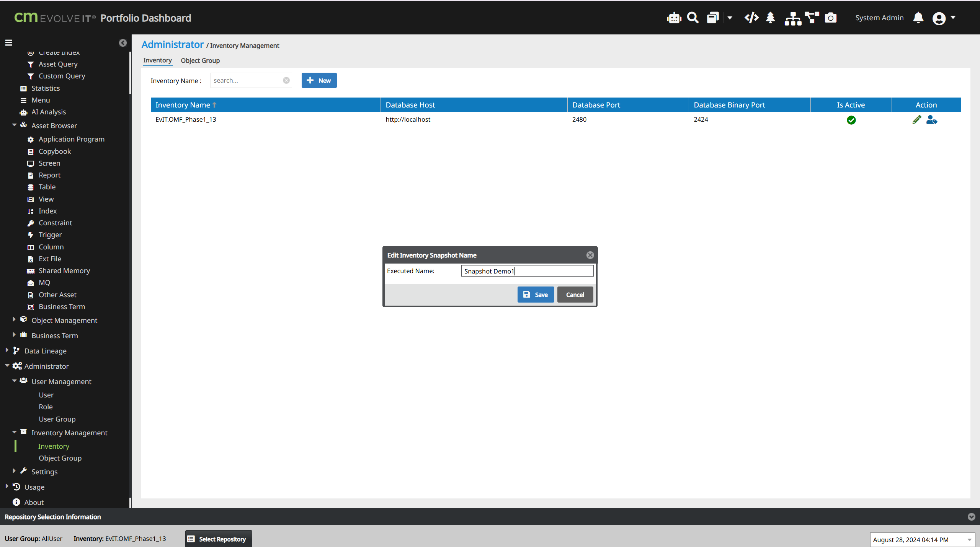
Task: Open AI Analysis in sidebar
Action: [x=48, y=112]
